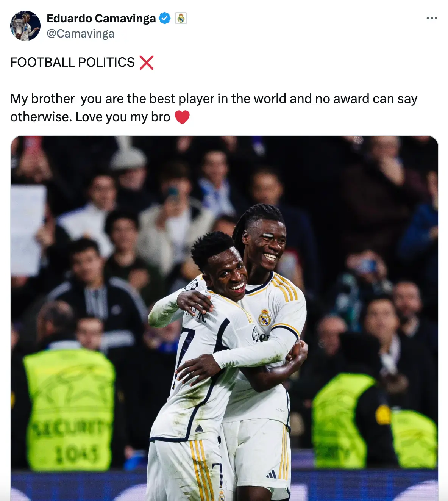Click the white paper sign held by a fan
This screenshot has height=501, width=448.
click(28, 230)
